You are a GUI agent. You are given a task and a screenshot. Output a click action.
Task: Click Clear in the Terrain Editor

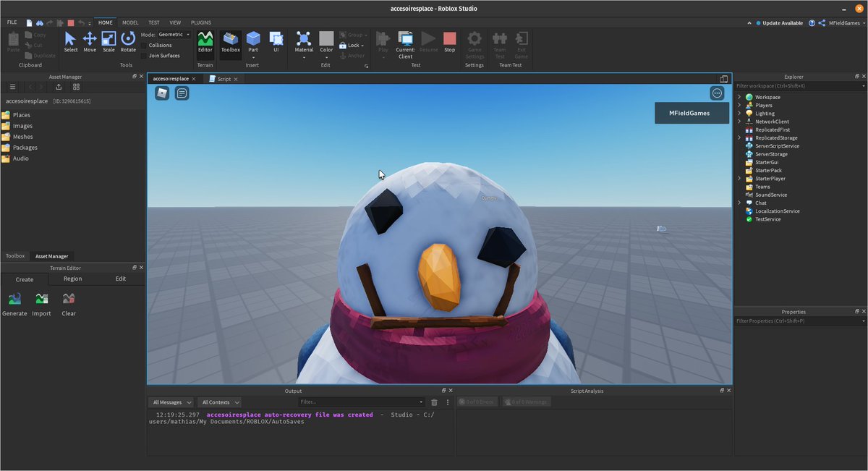69,305
